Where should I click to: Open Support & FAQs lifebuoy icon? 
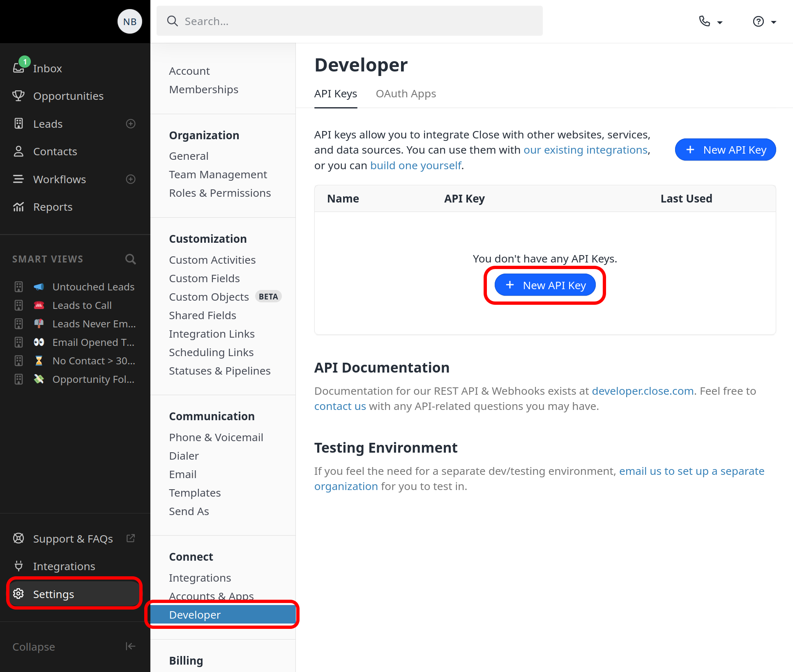click(18, 538)
